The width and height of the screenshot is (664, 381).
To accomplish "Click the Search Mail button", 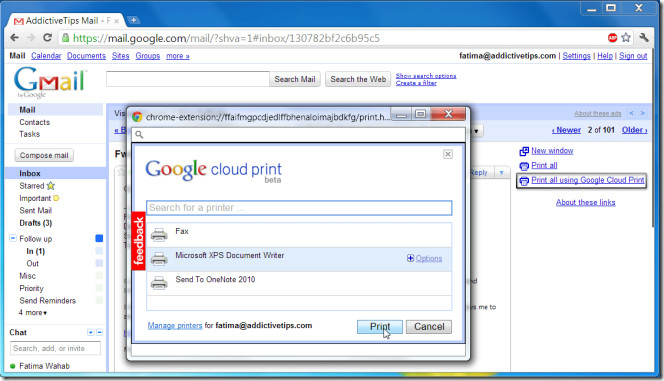I will point(295,79).
